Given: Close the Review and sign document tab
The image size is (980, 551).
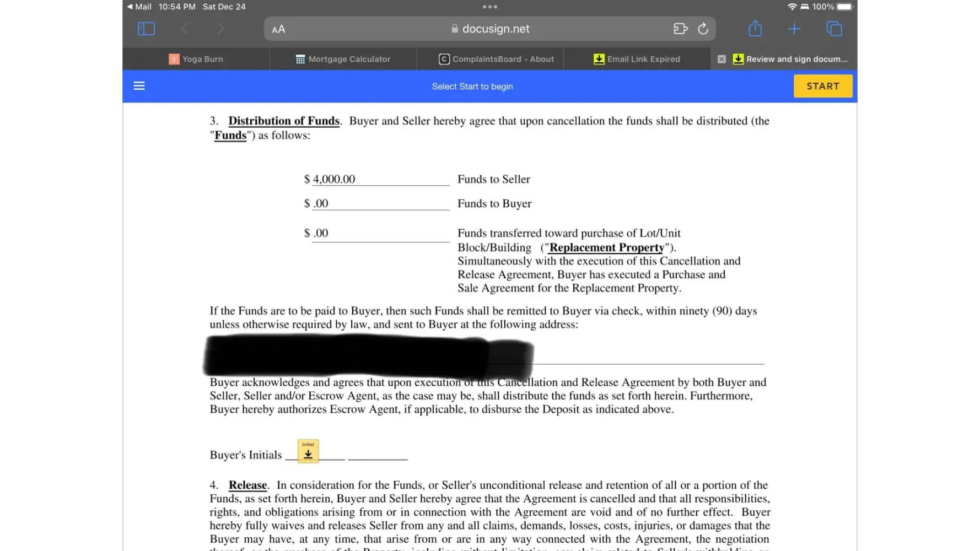Looking at the screenshot, I should 721,59.
